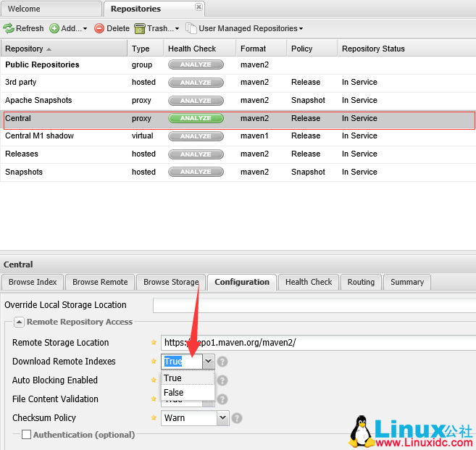Click the User Managed Repositories icon

[191, 28]
